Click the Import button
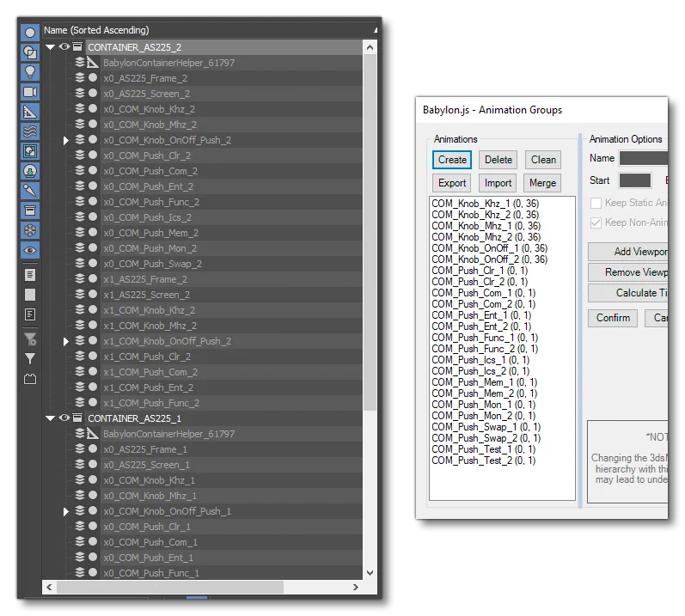The image size is (685, 616). coord(498,183)
